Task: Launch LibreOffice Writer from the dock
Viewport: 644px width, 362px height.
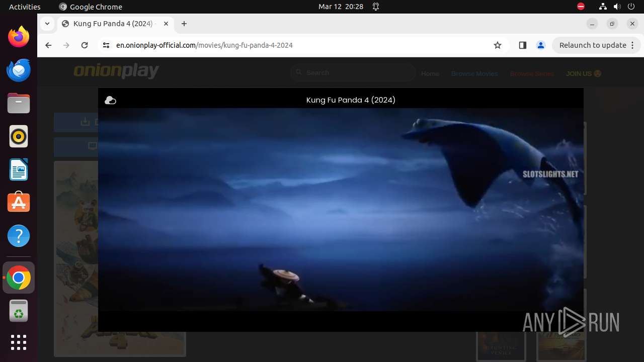Action: (x=19, y=169)
